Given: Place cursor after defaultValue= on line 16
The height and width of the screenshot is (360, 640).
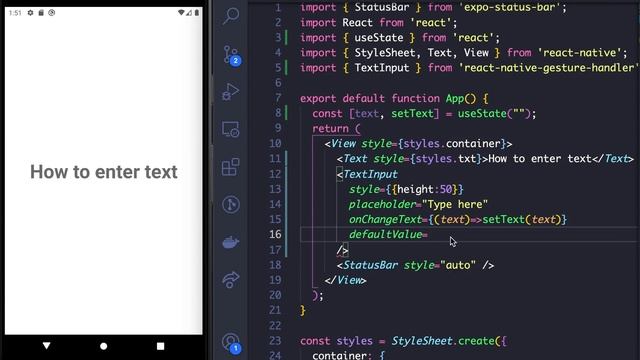Looking at the screenshot, I should [428, 235].
